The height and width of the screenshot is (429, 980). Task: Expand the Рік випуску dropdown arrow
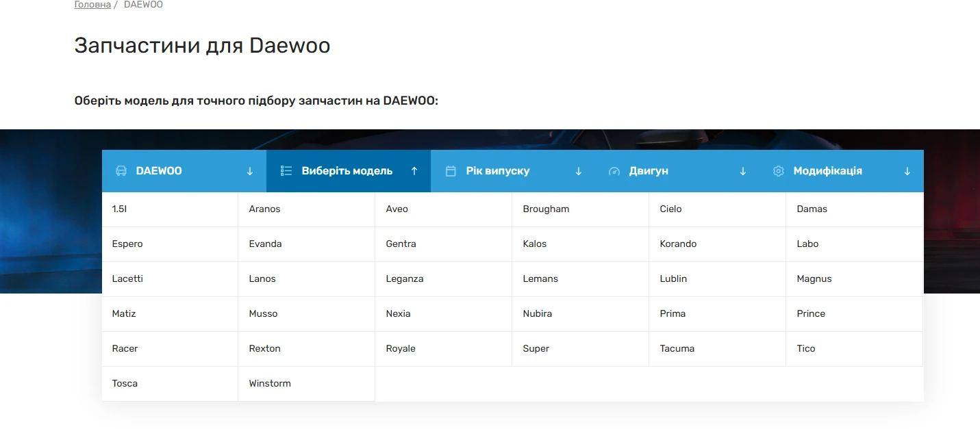579,171
